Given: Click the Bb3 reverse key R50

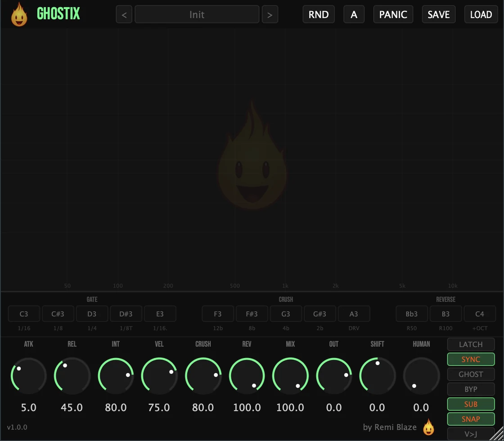Looking at the screenshot, I should coord(412,314).
